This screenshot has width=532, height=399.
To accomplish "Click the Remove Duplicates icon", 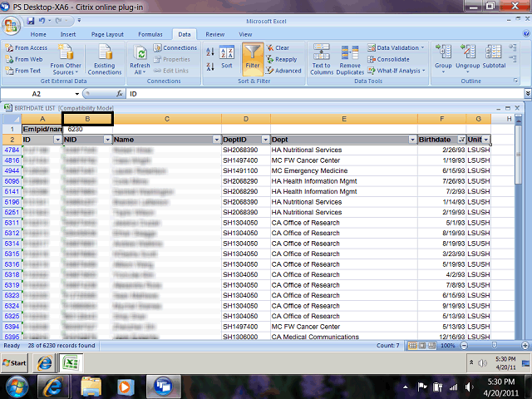I will [350, 58].
